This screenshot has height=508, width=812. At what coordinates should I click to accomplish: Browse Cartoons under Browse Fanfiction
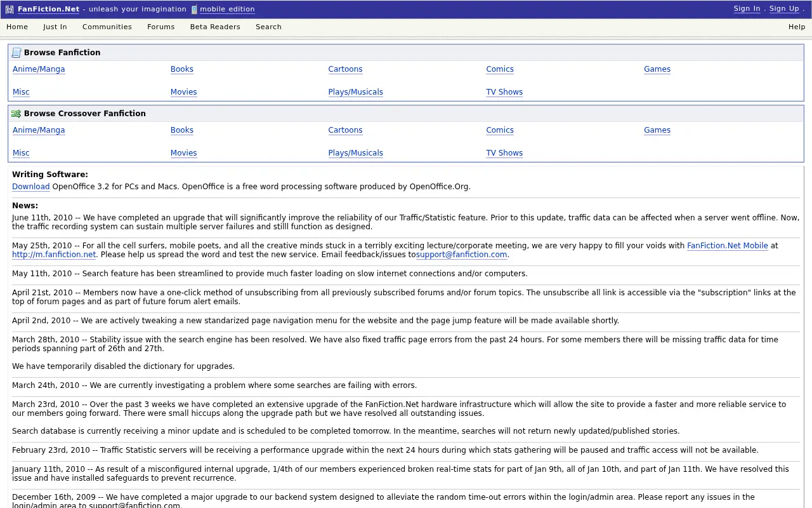tap(345, 69)
